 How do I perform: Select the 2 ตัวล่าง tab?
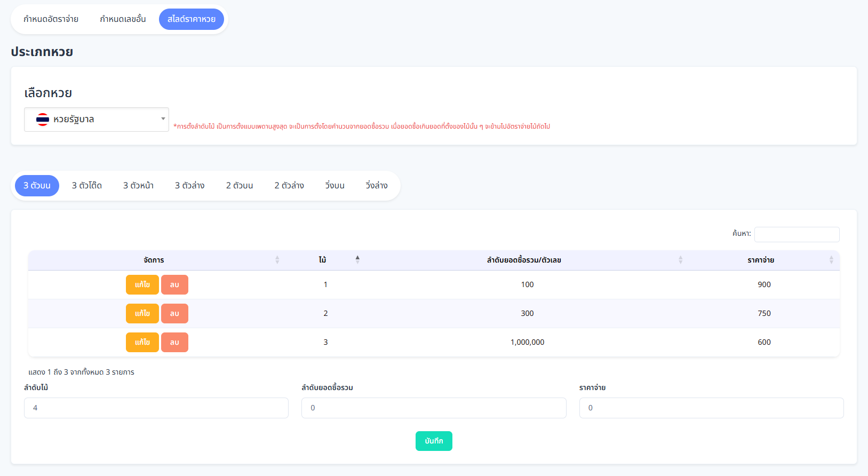click(289, 186)
